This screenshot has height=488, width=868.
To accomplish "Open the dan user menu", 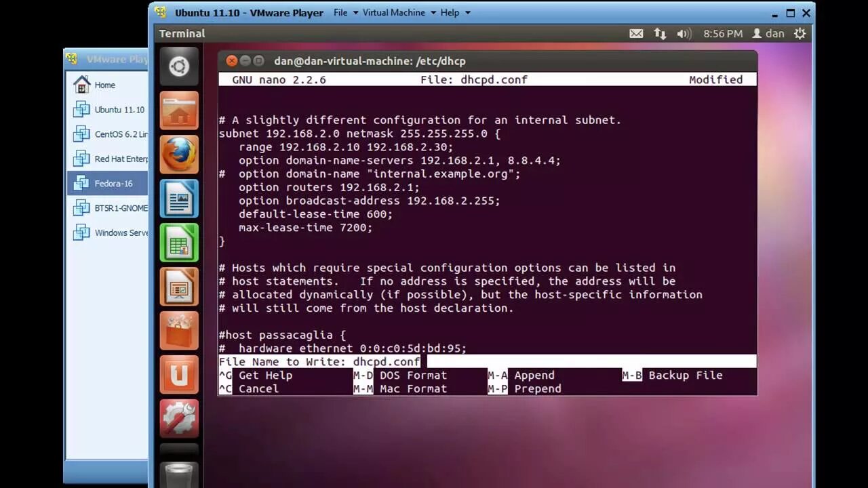I will tap(768, 33).
